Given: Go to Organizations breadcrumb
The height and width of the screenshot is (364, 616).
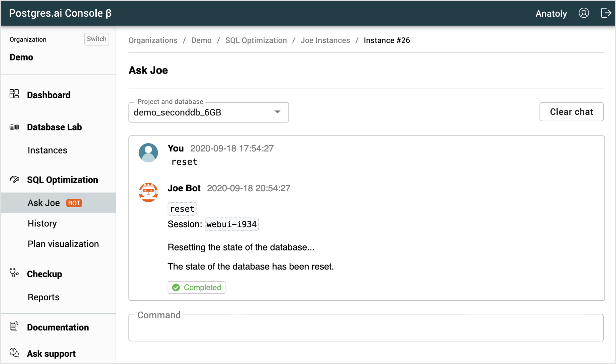Looking at the screenshot, I should coord(153,40).
